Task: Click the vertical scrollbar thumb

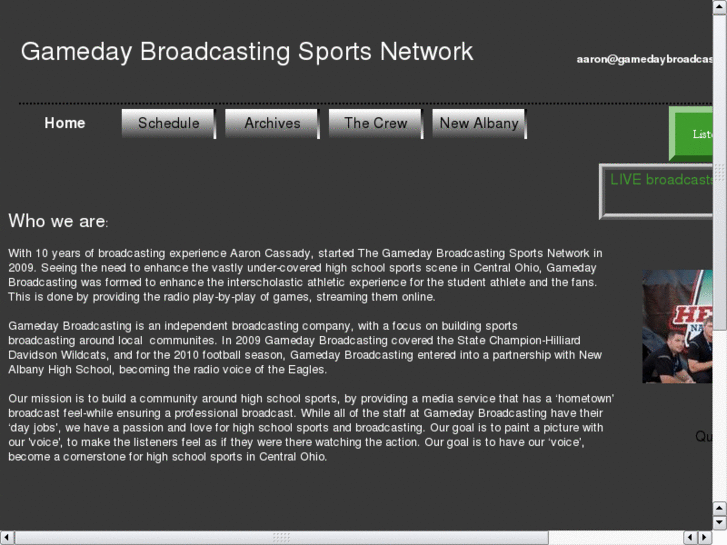Action: click(x=720, y=173)
